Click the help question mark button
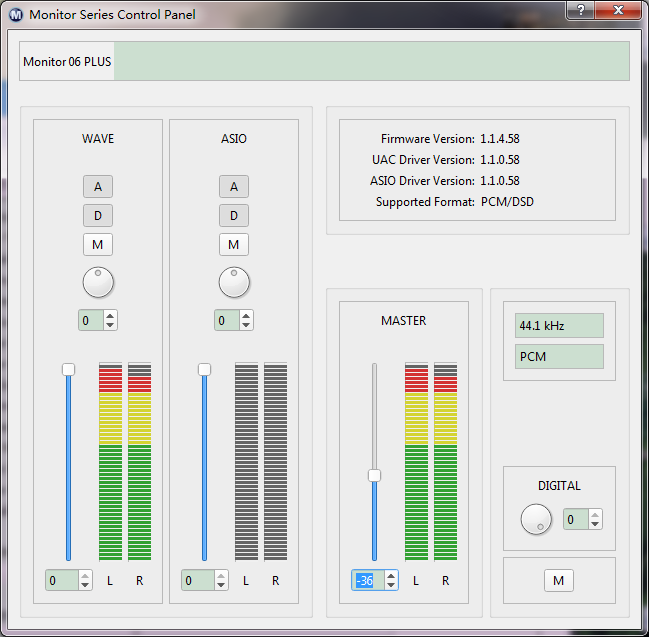The height and width of the screenshot is (637, 649). click(581, 10)
